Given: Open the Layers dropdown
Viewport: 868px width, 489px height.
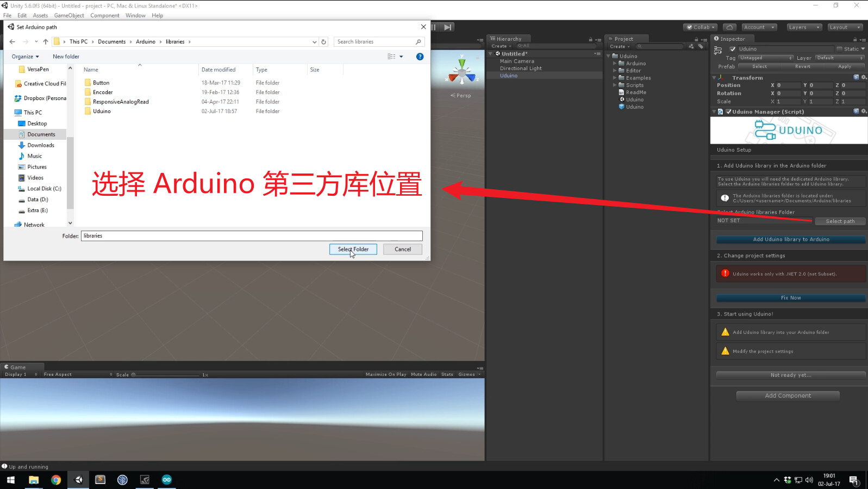Looking at the screenshot, I should (804, 27).
